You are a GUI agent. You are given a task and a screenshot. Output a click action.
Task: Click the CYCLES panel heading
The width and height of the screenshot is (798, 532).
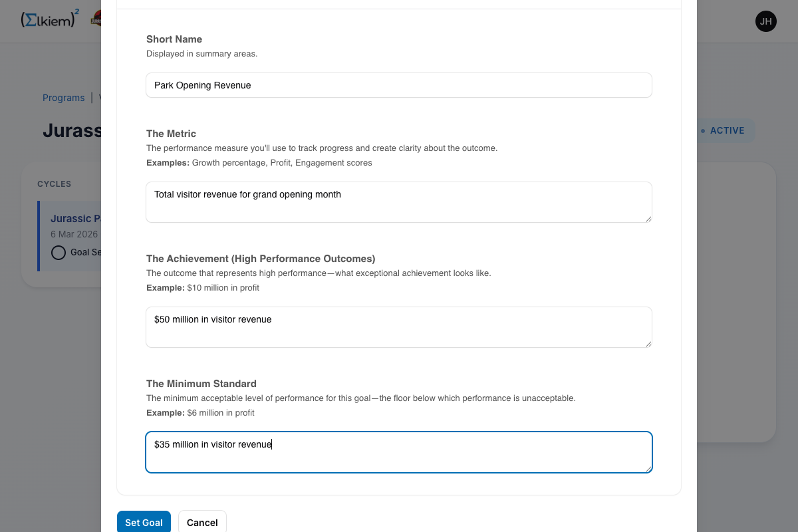(x=54, y=184)
